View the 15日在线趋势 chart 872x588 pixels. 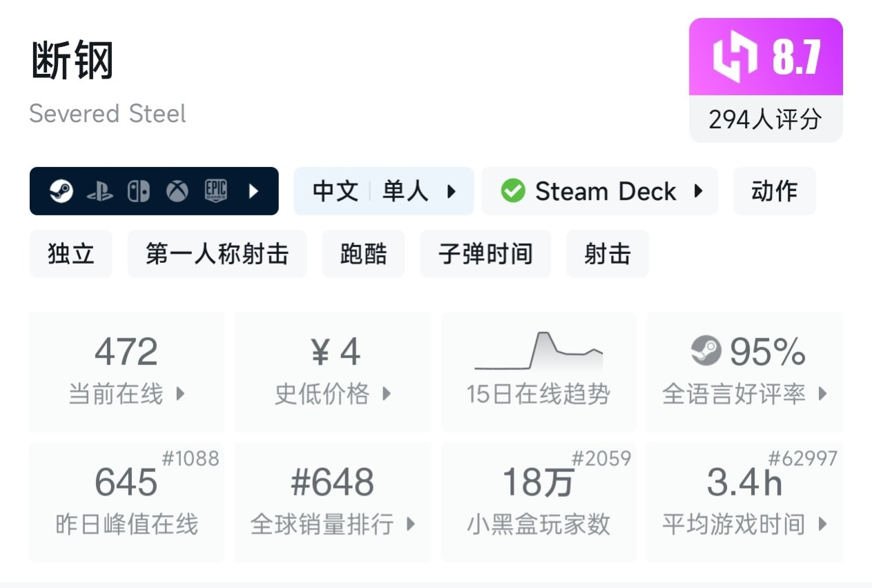tap(538, 372)
